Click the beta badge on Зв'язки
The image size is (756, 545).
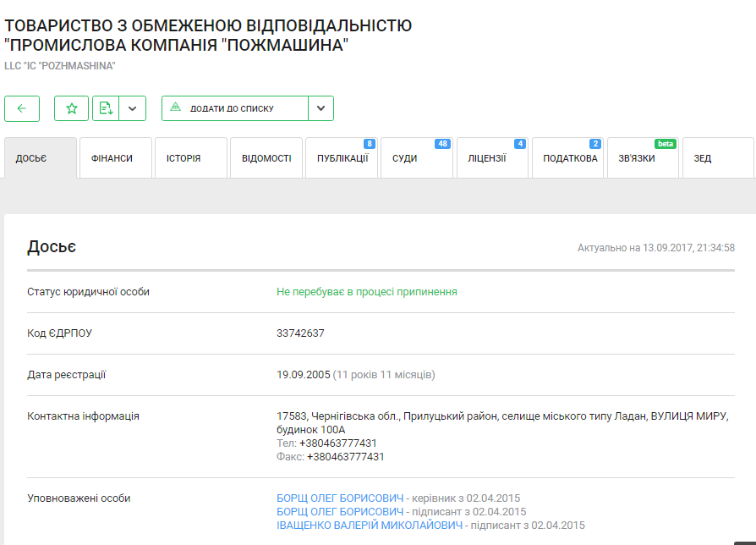pos(666,144)
